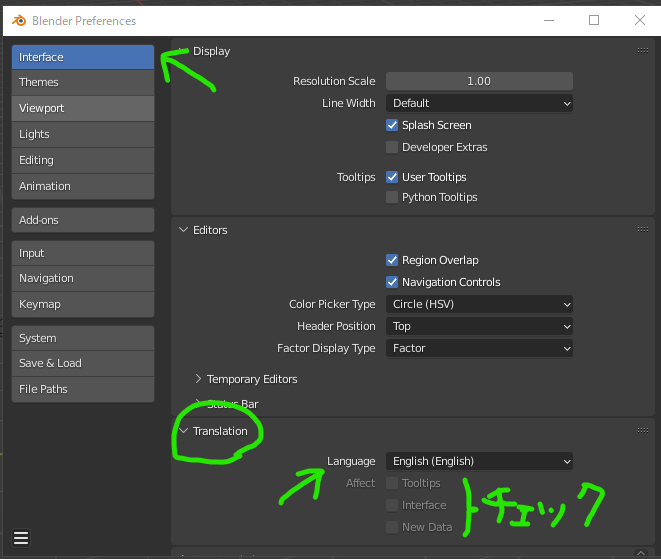Open the Add-ons section
This screenshot has width=661, height=559.
(83, 220)
